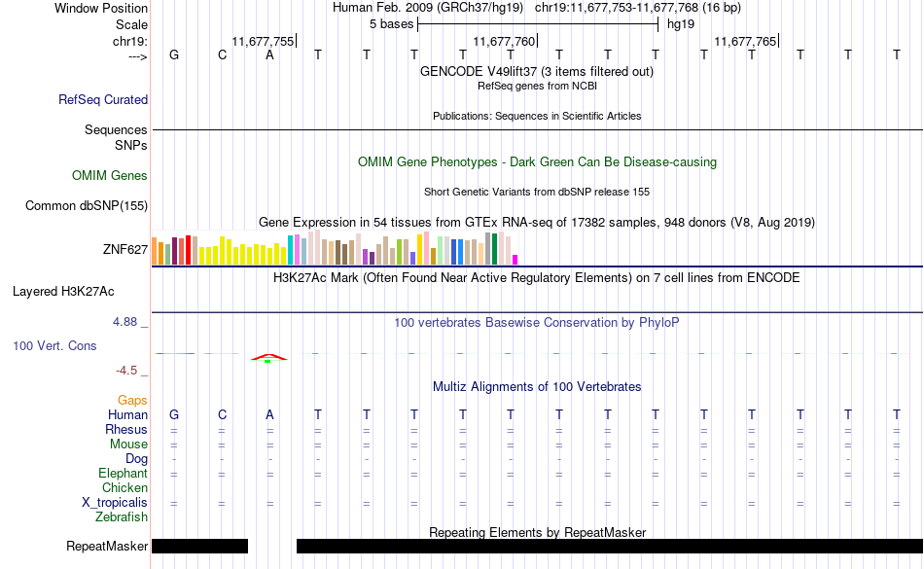924x569 pixels.
Task: Click the hg19 label beside the scale bar
Action: (681, 24)
